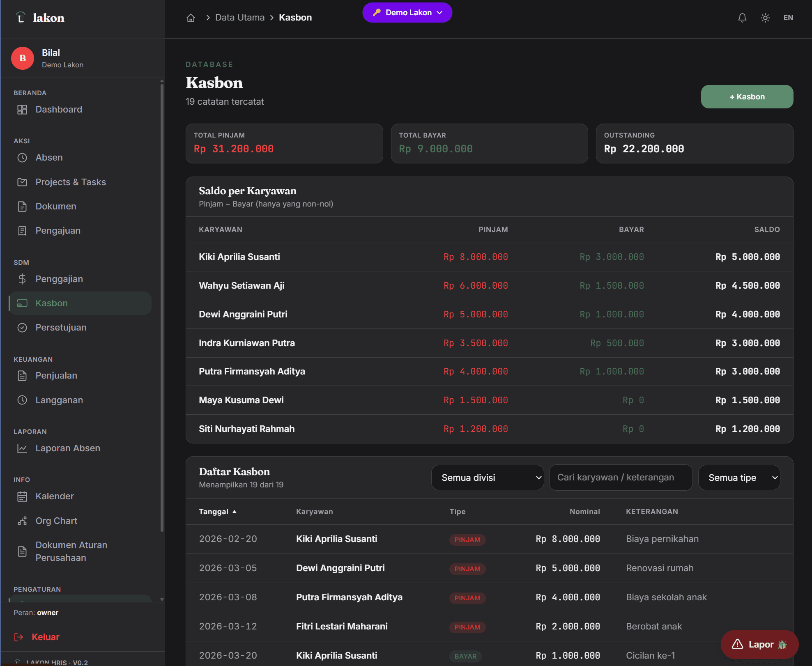Click the lakon logo icon
Image resolution: width=812 pixels, height=666 pixels.
tap(21, 18)
